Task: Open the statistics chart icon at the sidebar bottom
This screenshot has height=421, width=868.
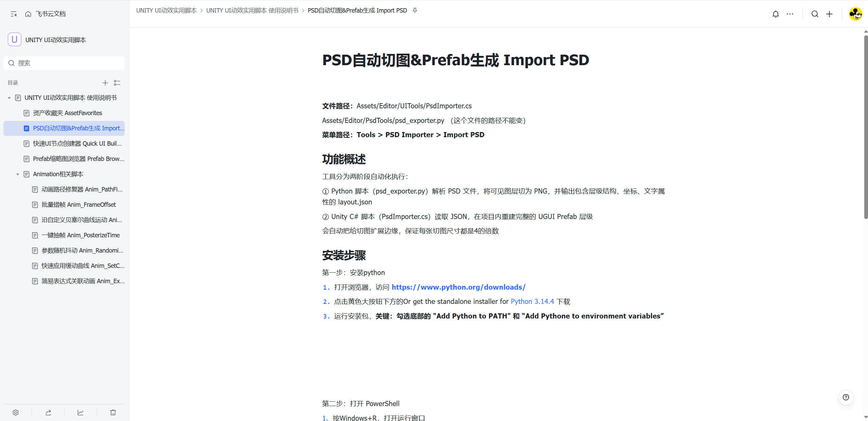Action: click(80, 413)
